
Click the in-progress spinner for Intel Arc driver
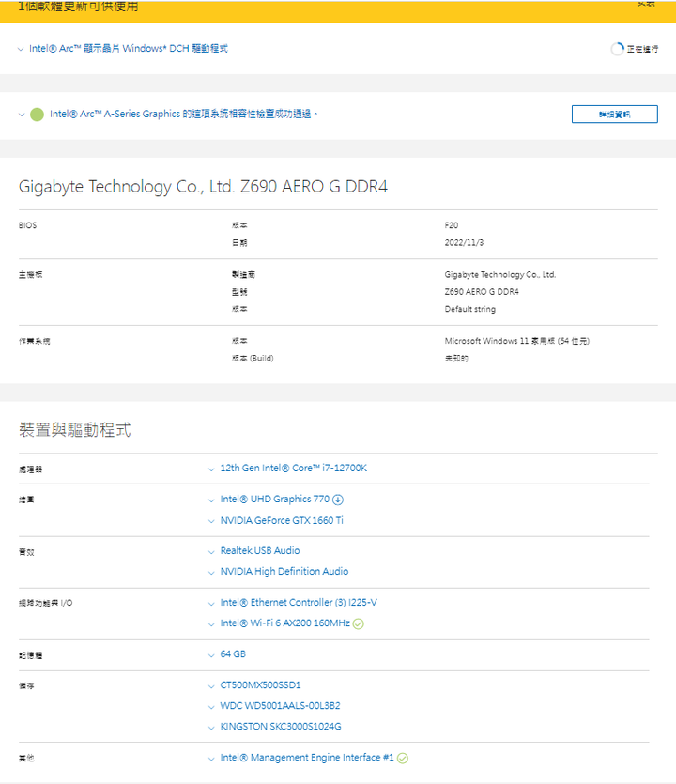pyautogui.click(x=618, y=49)
